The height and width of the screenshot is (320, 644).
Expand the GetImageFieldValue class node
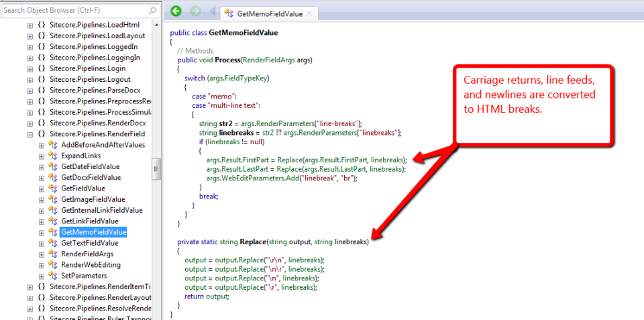41,199
